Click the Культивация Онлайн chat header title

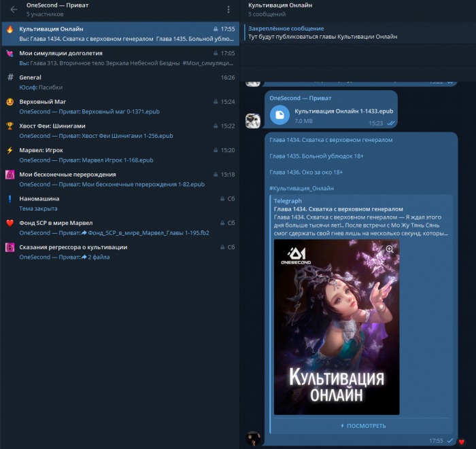coord(280,5)
